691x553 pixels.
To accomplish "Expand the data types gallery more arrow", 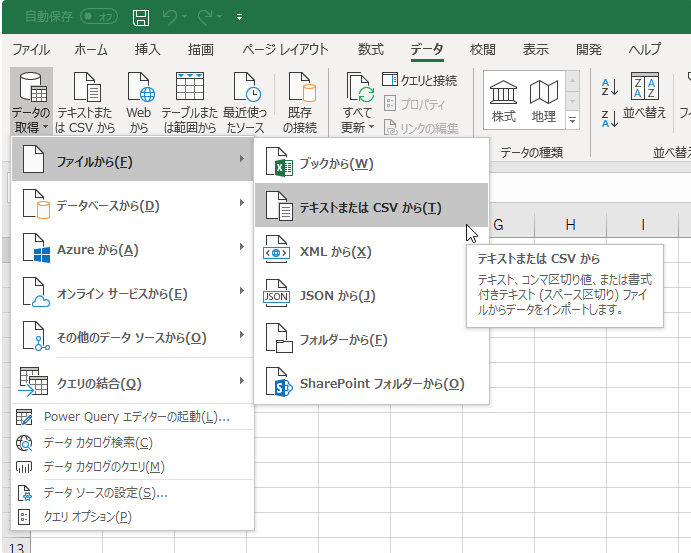I will point(572,120).
